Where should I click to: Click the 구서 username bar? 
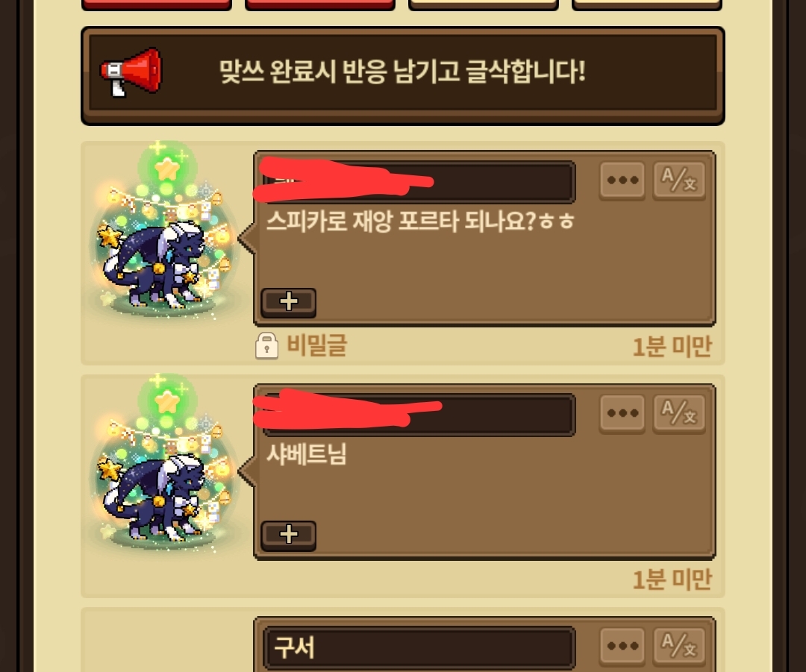[x=419, y=648]
